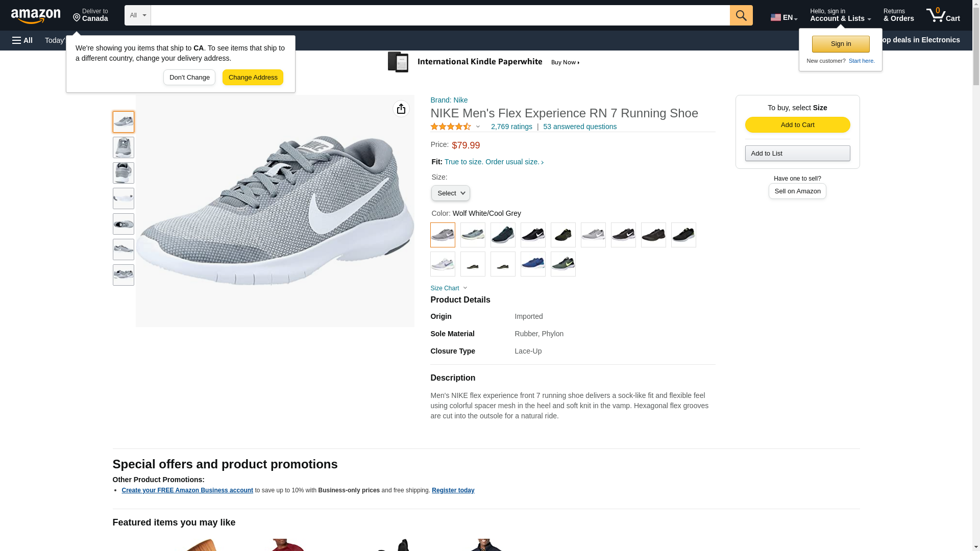The image size is (980, 551).
Task: Expand the Size Chart section
Action: pos(448,288)
